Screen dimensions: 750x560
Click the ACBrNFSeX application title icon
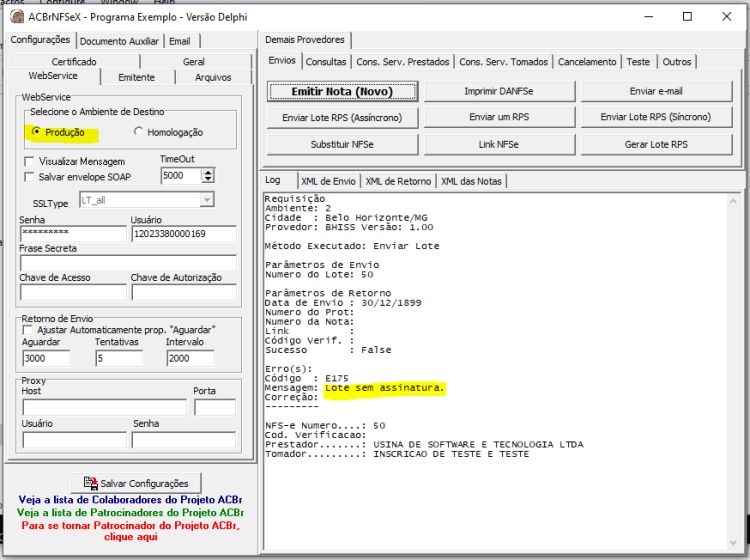point(17,17)
